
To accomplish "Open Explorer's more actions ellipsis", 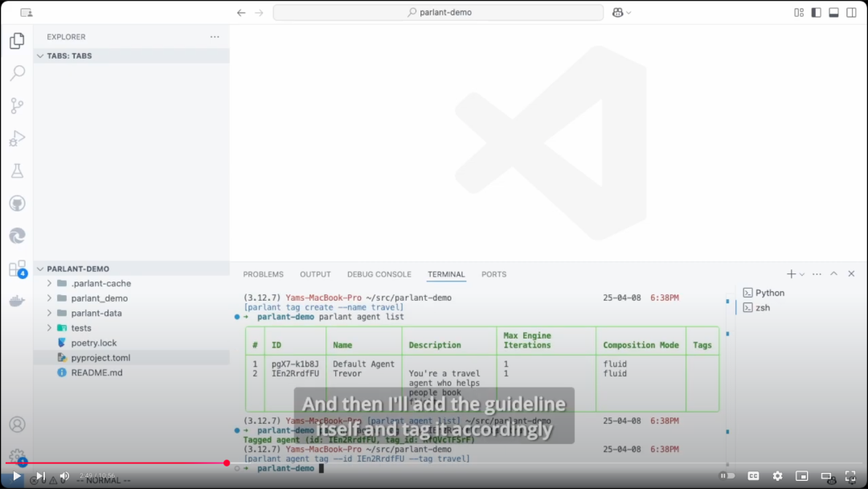I will 215,37.
